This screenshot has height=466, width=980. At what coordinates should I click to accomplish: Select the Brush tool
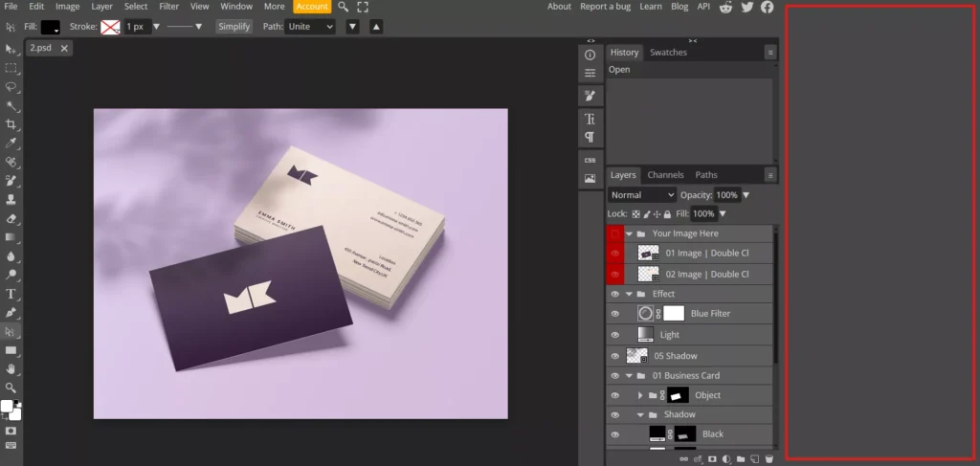pos(11,181)
